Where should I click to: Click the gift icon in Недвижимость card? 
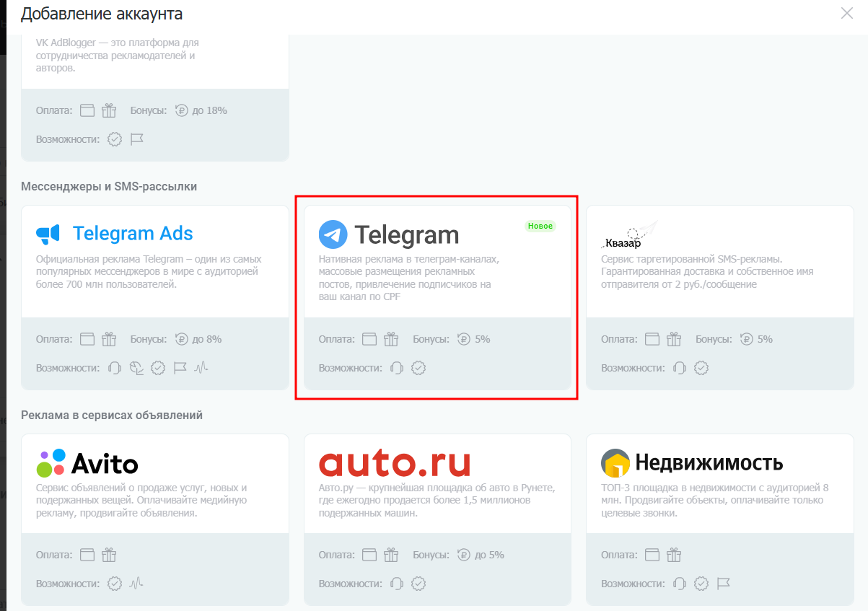674,555
